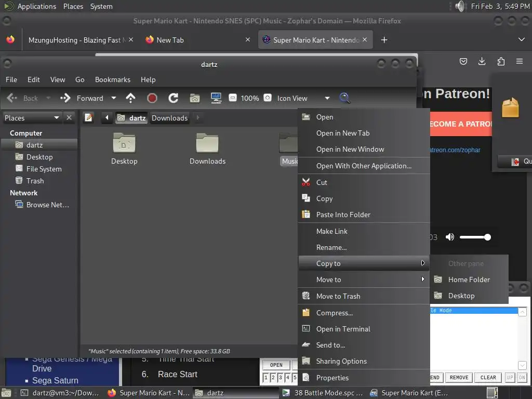This screenshot has height=399, width=532.
Task: Select Compress... entry
Action: [x=364, y=313]
